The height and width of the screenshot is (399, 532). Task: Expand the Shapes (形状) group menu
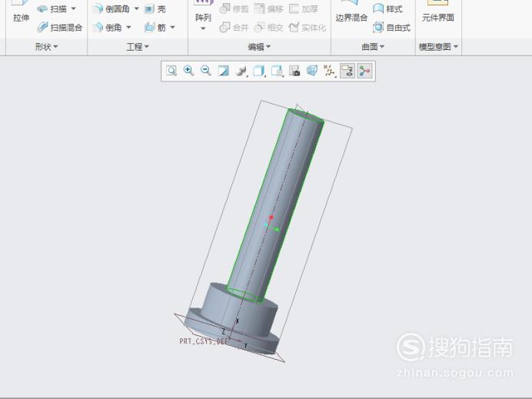(46, 46)
